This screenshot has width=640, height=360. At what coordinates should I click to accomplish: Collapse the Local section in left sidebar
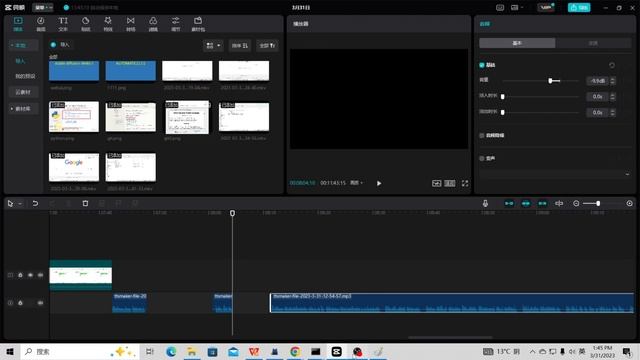(24, 45)
